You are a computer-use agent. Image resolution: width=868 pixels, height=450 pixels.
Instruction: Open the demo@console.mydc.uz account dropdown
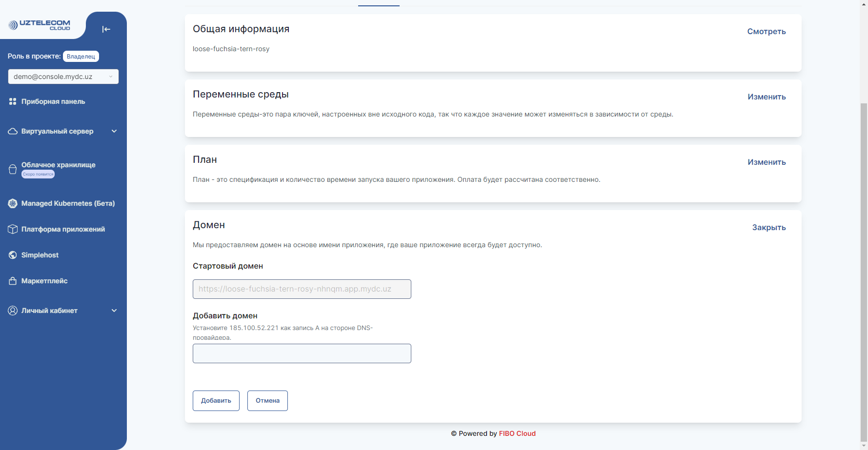(x=63, y=77)
